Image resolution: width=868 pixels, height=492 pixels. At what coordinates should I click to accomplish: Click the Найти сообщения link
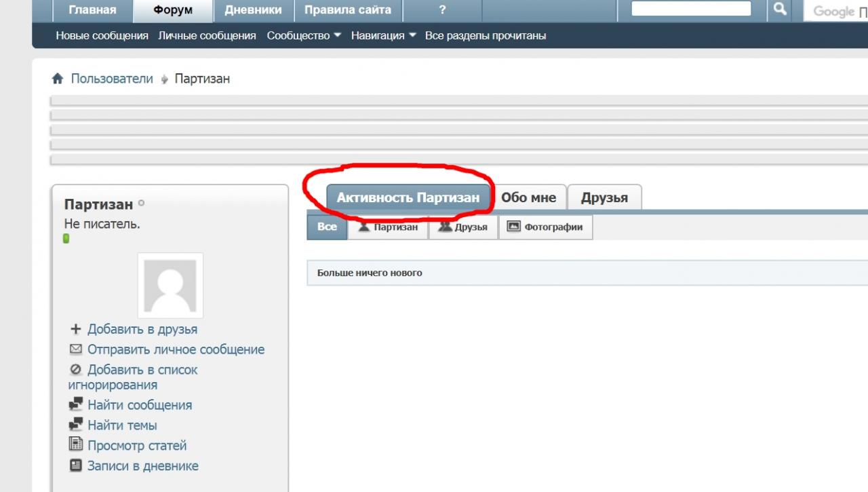click(139, 405)
